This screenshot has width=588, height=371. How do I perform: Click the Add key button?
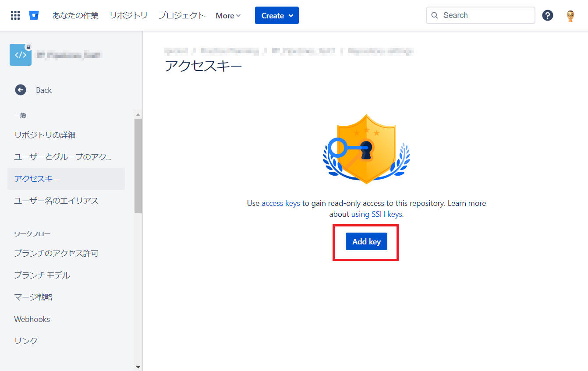pyautogui.click(x=366, y=241)
